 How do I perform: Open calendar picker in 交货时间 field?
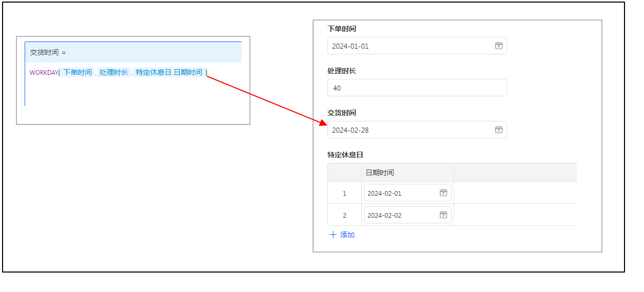click(498, 130)
